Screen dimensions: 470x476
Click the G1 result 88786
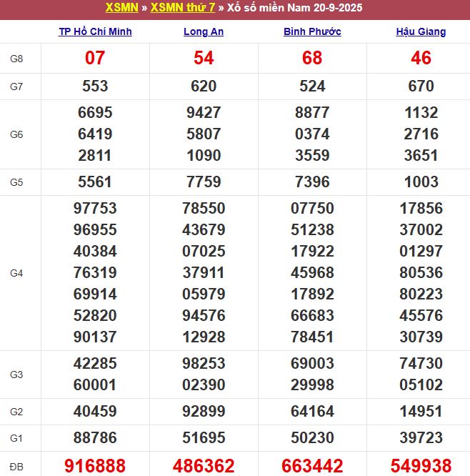[95, 438]
